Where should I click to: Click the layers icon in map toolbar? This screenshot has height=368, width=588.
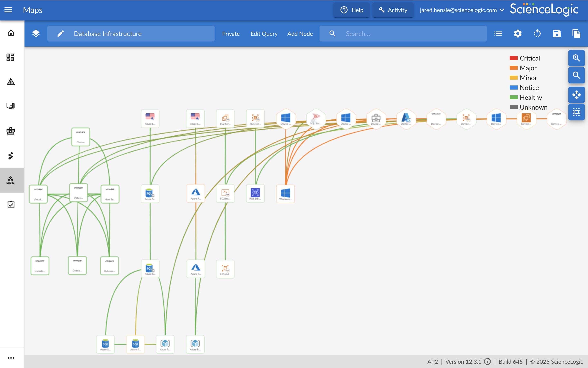click(x=36, y=34)
